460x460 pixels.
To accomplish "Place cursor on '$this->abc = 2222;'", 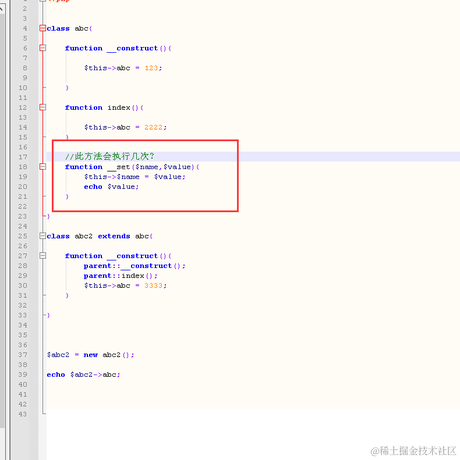I will coord(125,127).
